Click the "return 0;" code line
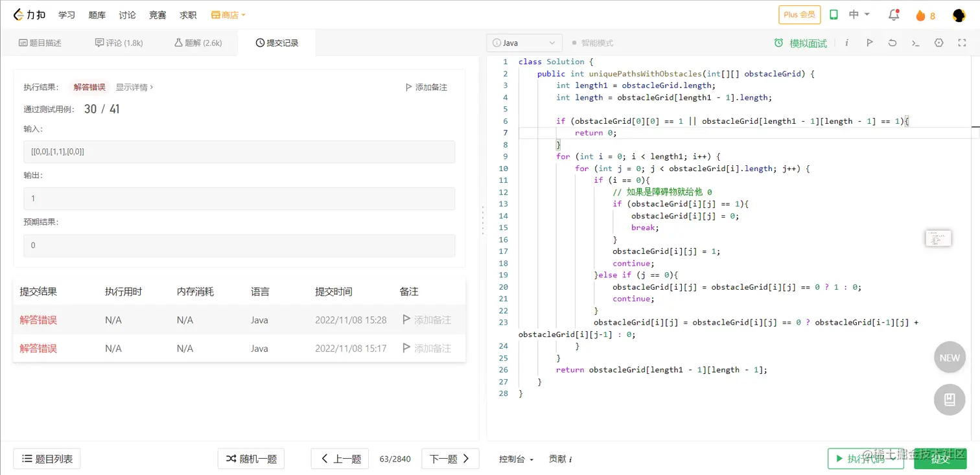Image resolution: width=980 pixels, height=475 pixels. tap(596, 133)
